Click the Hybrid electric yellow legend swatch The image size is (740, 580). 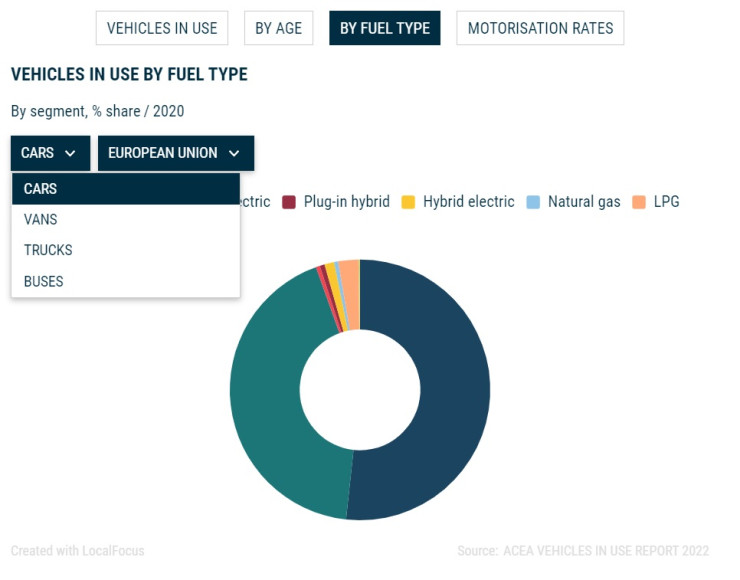tap(408, 202)
